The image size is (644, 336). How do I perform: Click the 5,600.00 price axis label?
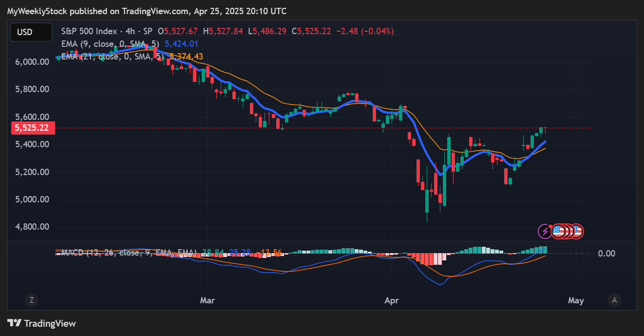click(x=32, y=117)
